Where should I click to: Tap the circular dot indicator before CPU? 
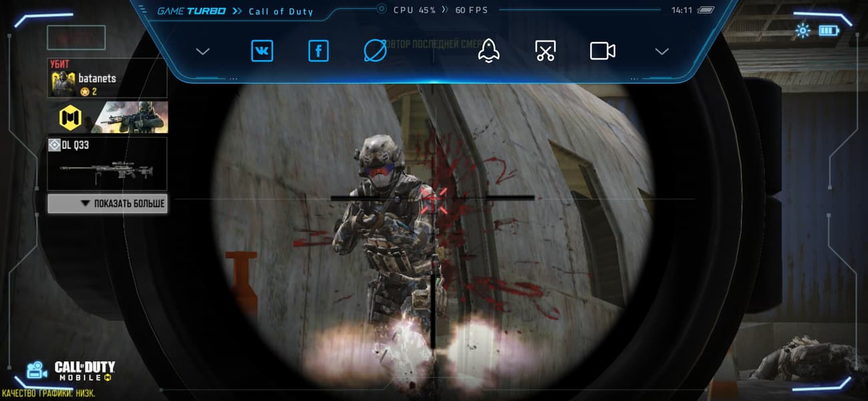click(381, 9)
